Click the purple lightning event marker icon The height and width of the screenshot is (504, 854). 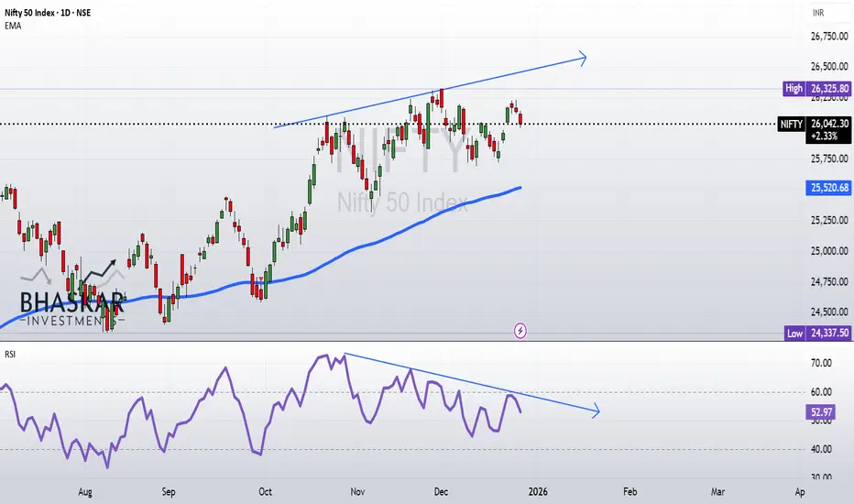click(520, 330)
